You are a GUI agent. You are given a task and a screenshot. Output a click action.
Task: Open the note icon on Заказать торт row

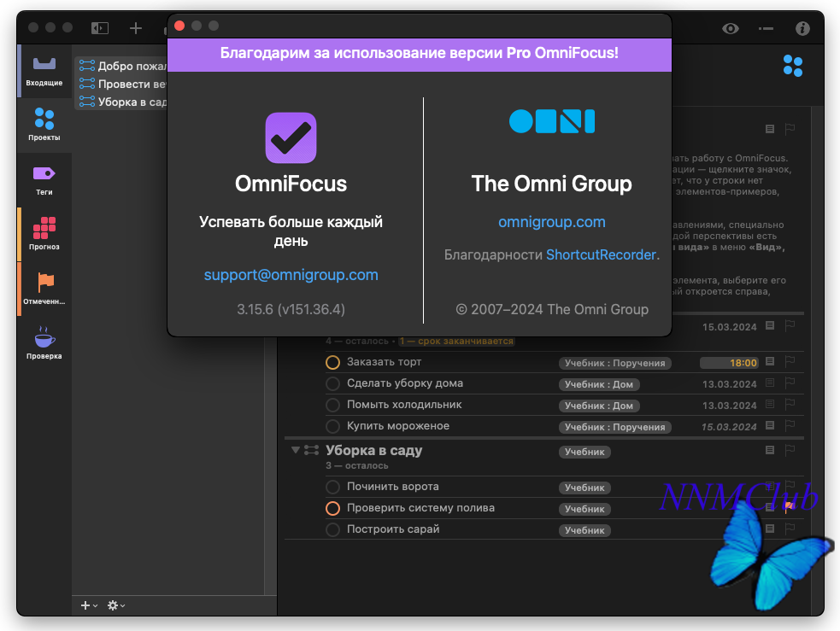click(x=770, y=361)
